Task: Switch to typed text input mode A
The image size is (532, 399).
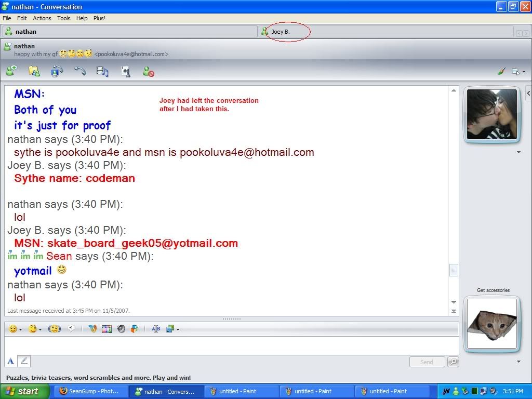Action: click(x=10, y=361)
